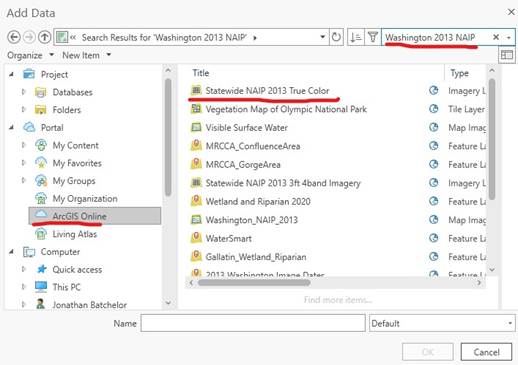Open My Favorites in Portal
518x365 pixels.
pyautogui.click(x=77, y=163)
